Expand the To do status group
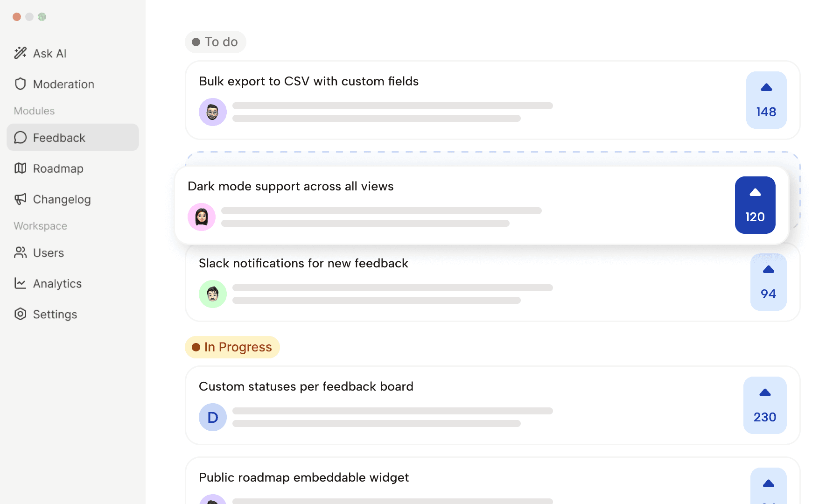Image resolution: width=840 pixels, height=504 pixels. 215,42
